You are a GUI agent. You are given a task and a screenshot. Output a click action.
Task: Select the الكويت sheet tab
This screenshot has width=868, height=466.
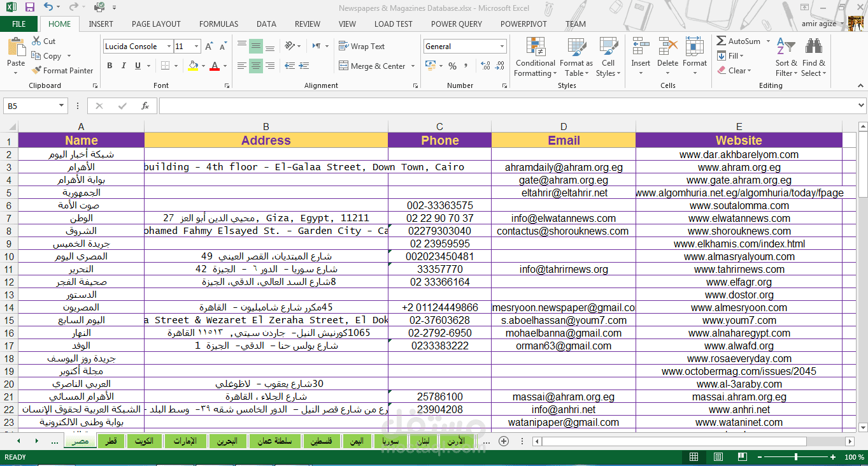pyautogui.click(x=144, y=441)
